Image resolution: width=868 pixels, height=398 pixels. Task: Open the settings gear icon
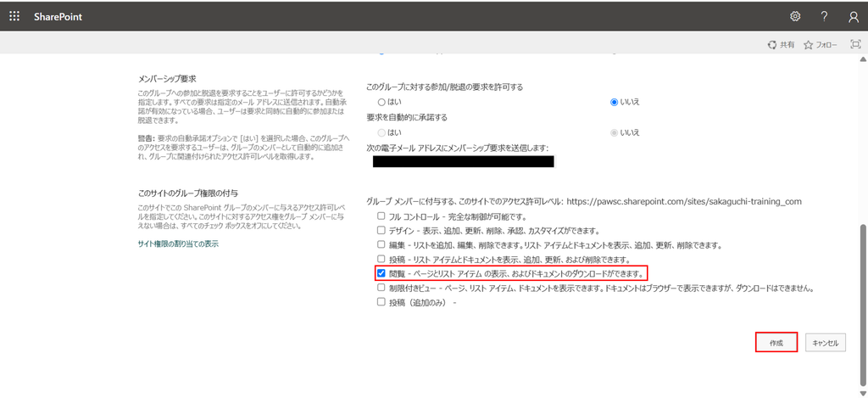point(795,17)
